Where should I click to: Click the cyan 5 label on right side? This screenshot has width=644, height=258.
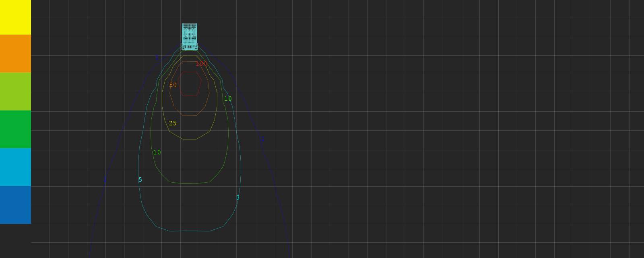coord(237,198)
